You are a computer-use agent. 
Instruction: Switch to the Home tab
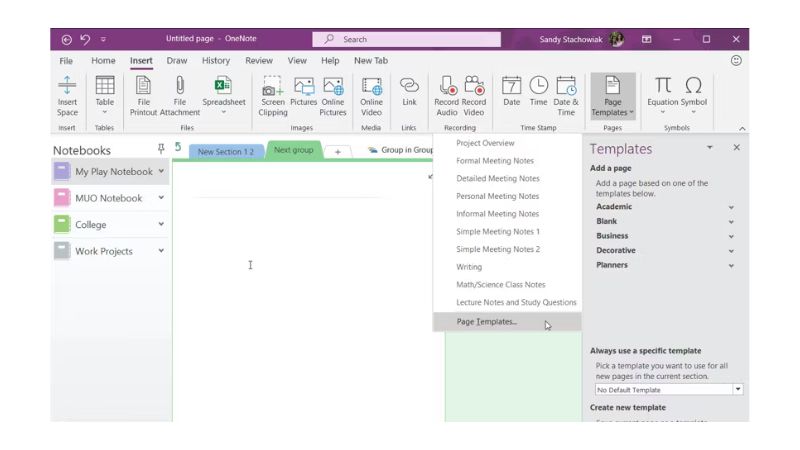(x=103, y=61)
